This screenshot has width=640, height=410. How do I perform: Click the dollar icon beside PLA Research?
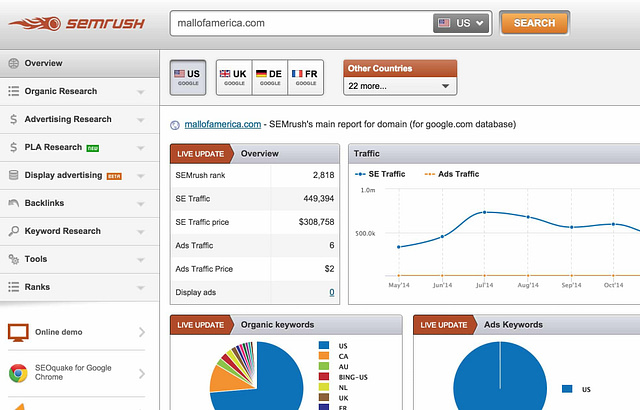[x=13, y=147]
